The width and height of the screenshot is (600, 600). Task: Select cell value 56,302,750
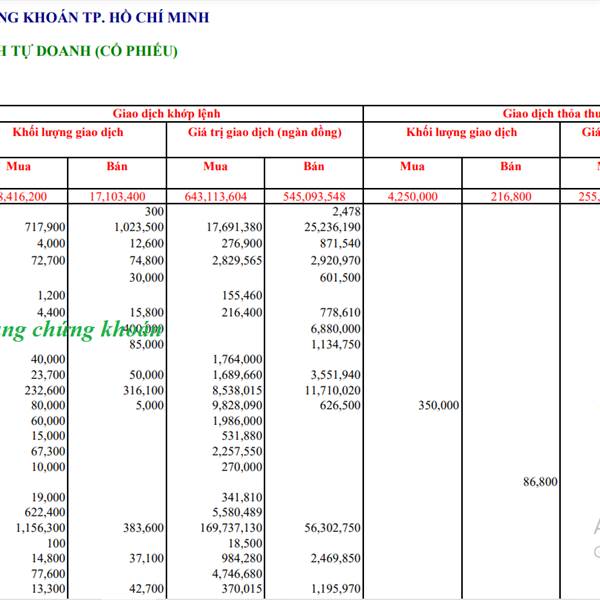coord(333,528)
